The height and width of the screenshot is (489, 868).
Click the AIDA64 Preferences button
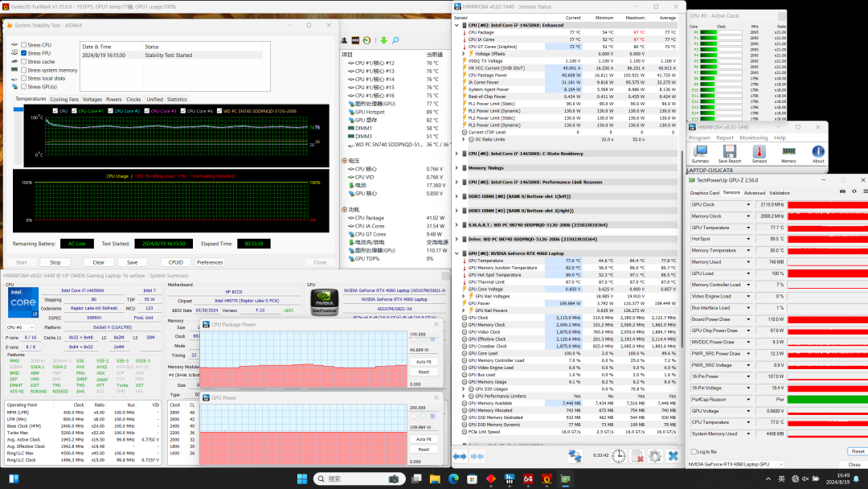[210, 262]
